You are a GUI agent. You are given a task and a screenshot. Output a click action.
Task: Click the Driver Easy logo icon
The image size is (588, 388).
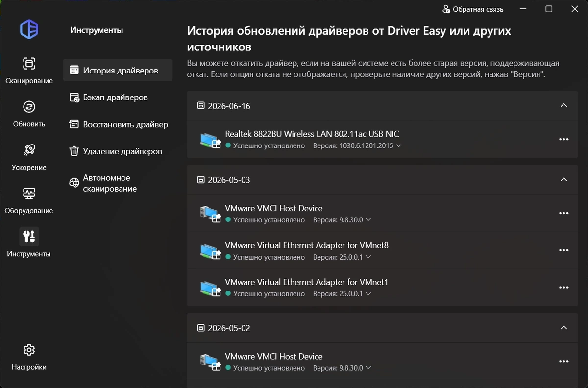(29, 29)
